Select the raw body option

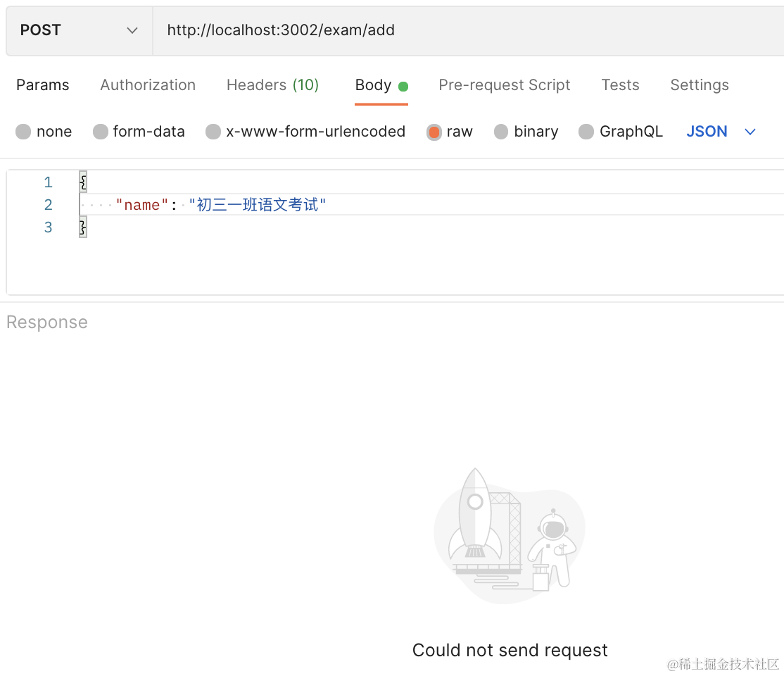coord(434,132)
